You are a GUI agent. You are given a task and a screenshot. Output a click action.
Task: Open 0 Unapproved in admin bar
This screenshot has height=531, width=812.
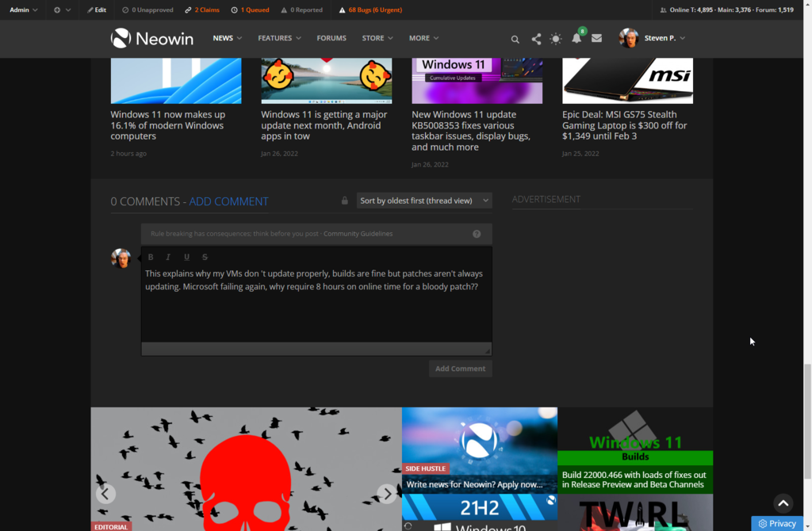147,10
